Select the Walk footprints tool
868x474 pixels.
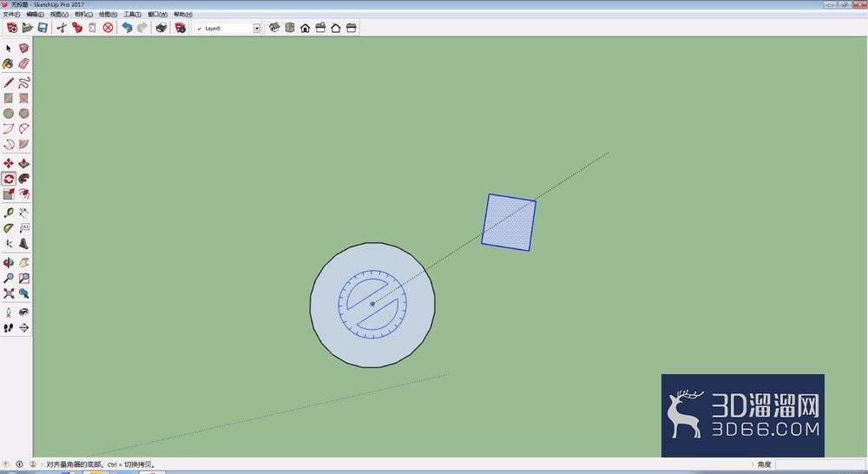[x=9, y=328]
